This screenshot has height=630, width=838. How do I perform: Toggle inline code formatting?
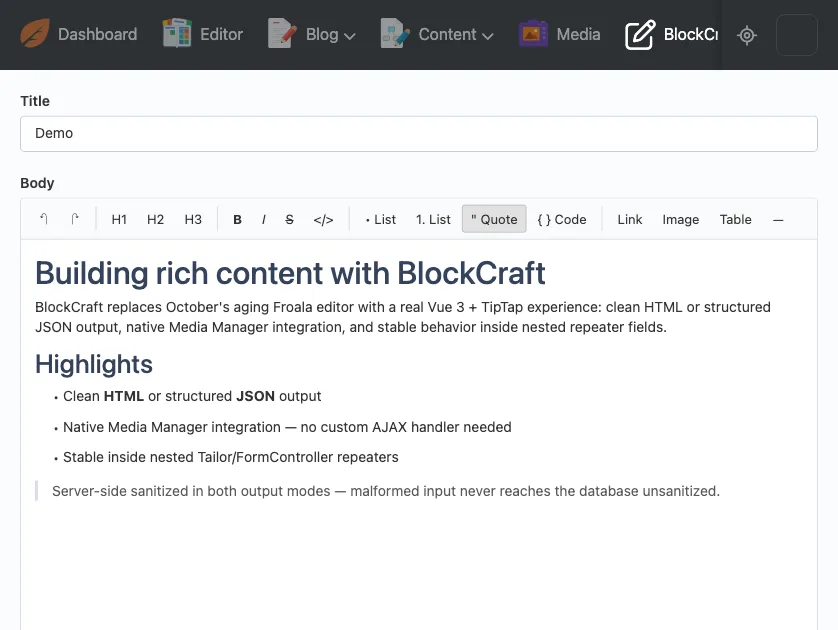(323, 219)
